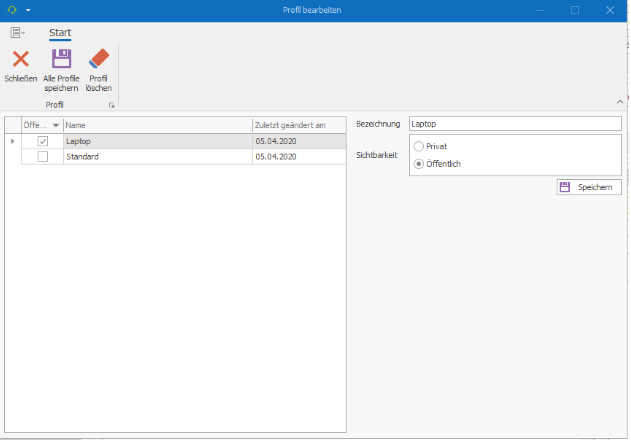
Task: Collapse the ribbon with the chevron
Action: [x=619, y=103]
